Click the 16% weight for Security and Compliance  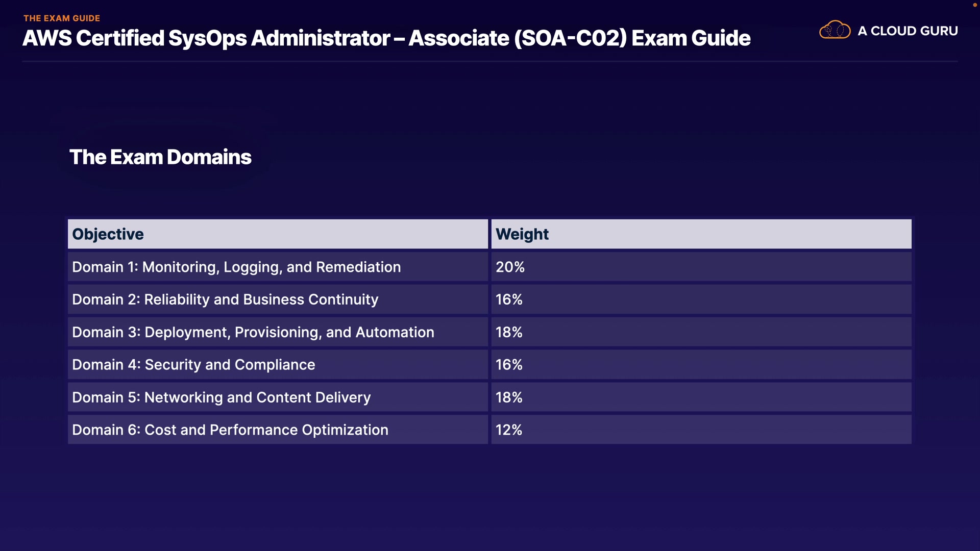click(x=509, y=365)
